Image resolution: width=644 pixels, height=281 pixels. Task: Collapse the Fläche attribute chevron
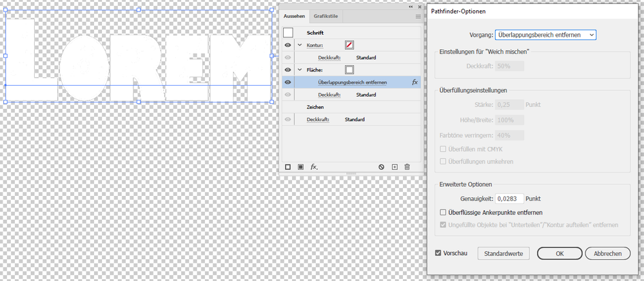coord(299,70)
